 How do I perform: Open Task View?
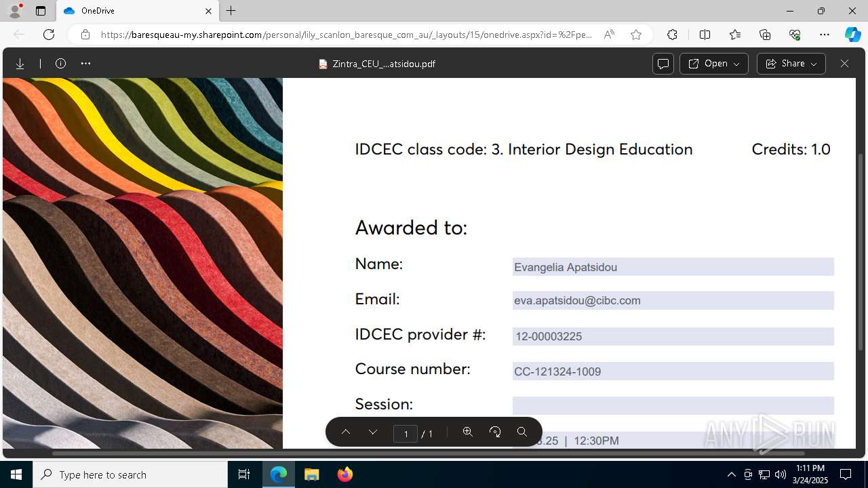tap(244, 474)
